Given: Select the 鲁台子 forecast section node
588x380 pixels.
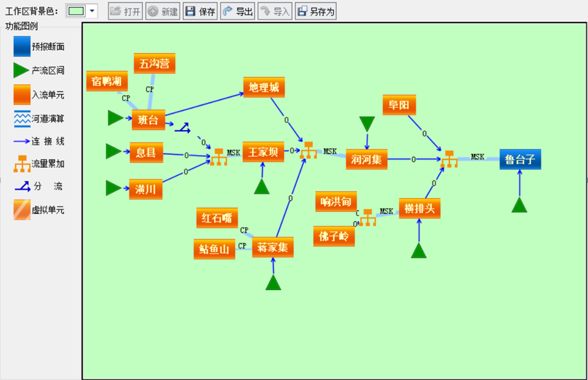Looking at the screenshot, I should coord(520,160).
